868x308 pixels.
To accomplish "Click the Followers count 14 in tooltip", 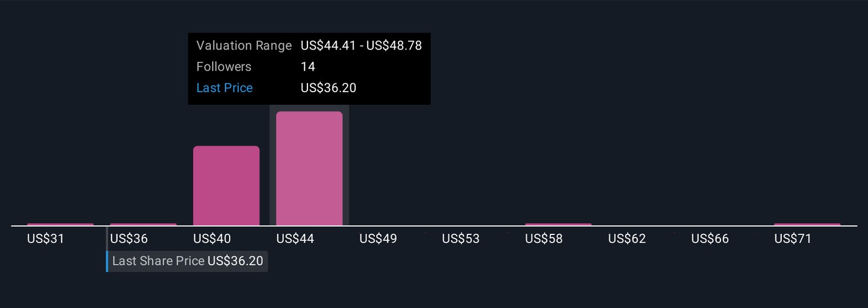I will pyautogui.click(x=308, y=67).
